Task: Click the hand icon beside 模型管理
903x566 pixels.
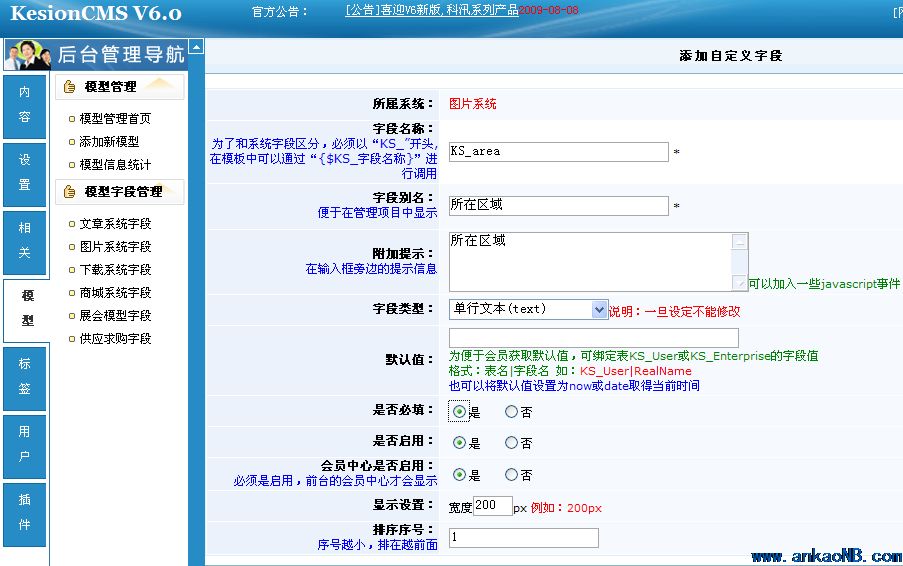Action: click(x=70, y=88)
